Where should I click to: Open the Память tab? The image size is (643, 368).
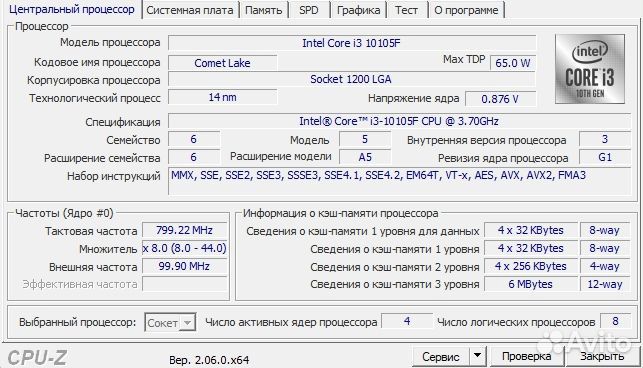(263, 10)
